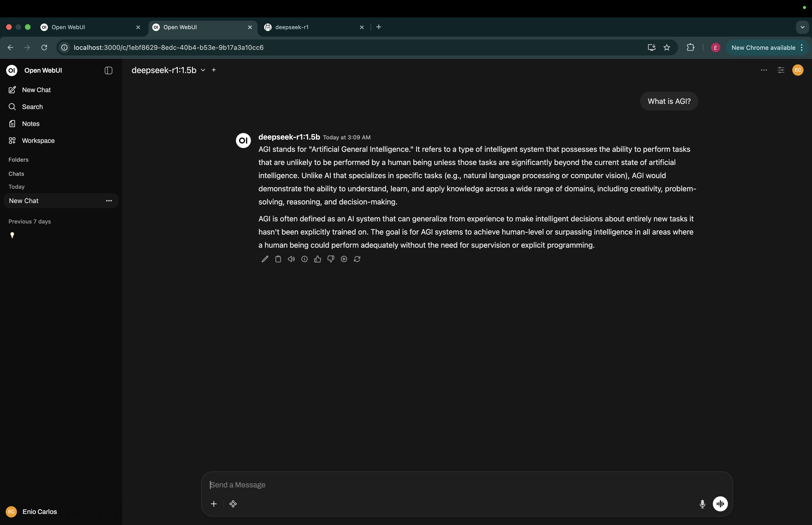Open the attachment plus menu in message box
Screen dimensions: 812x525
click(x=214, y=504)
